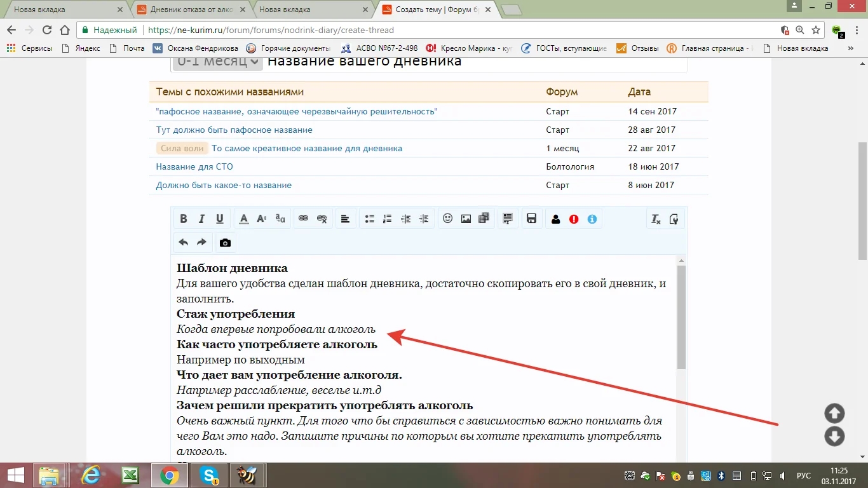The height and width of the screenshot is (488, 868).
Task: Toggle underline formatting
Action: point(219,219)
